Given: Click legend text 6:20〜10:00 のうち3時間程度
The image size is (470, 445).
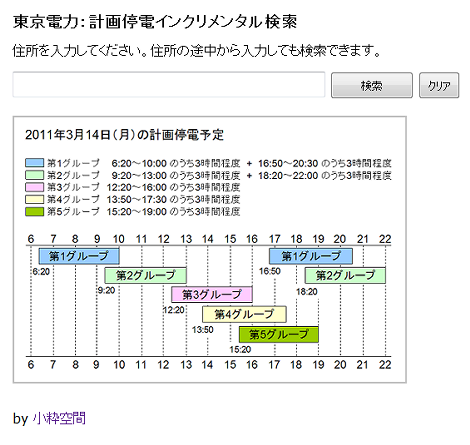Looking at the screenshot, I should [x=176, y=163].
